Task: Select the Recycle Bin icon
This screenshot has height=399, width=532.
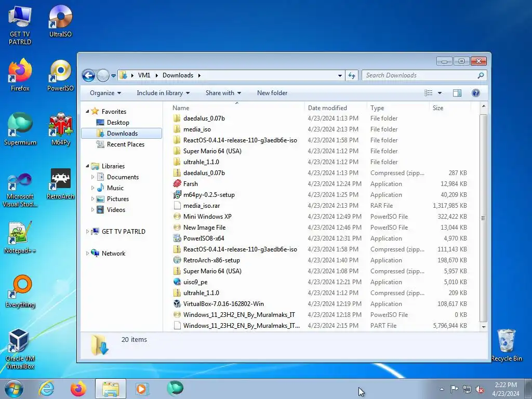Action: (x=507, y=345)
